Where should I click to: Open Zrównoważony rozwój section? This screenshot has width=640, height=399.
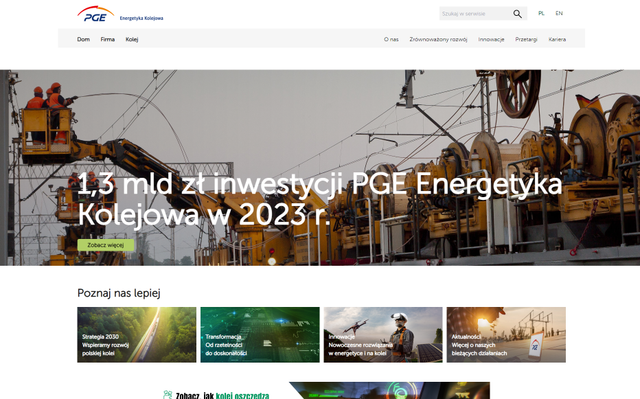click(438, 40)
